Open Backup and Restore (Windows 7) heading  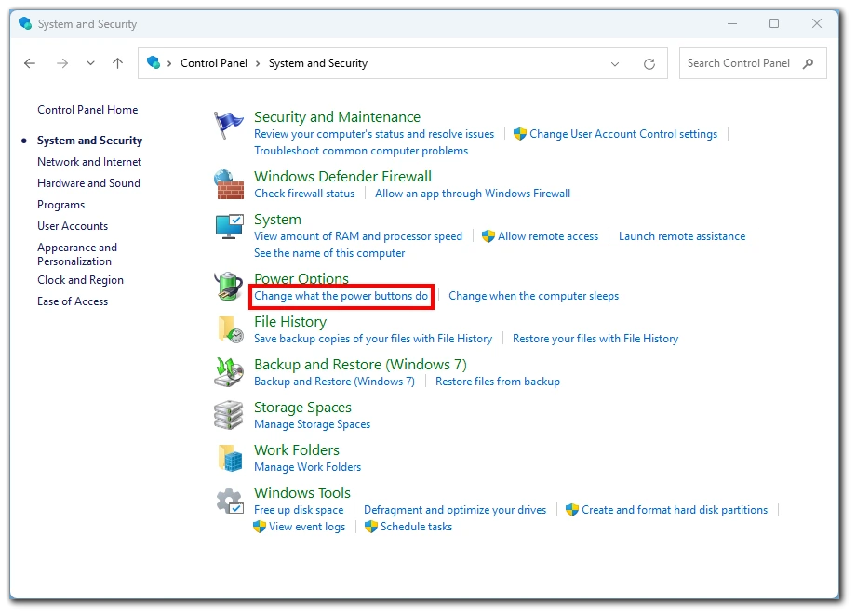[x=360, y=364]
